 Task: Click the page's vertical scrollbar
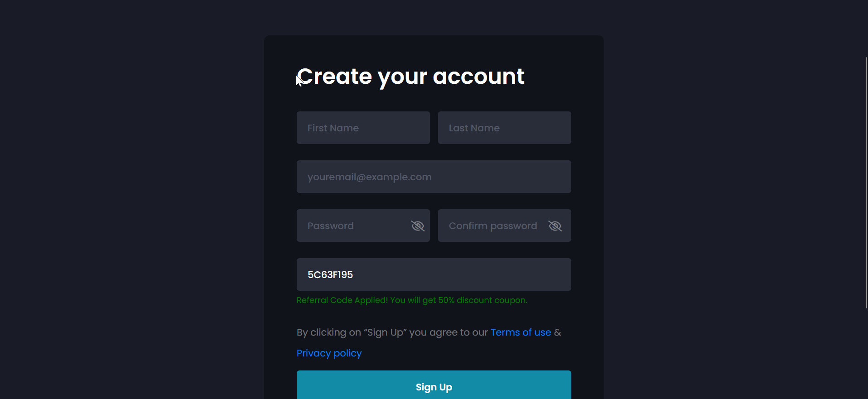866,181
